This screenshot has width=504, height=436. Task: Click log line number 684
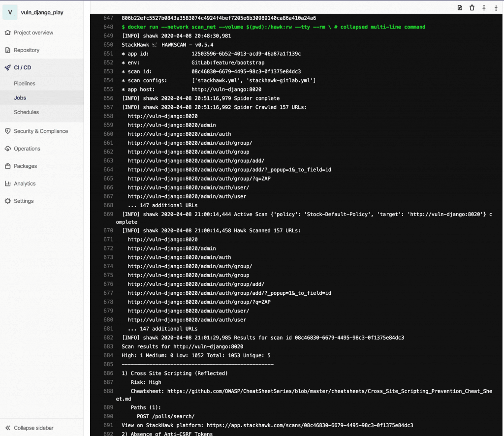(108, 355)
